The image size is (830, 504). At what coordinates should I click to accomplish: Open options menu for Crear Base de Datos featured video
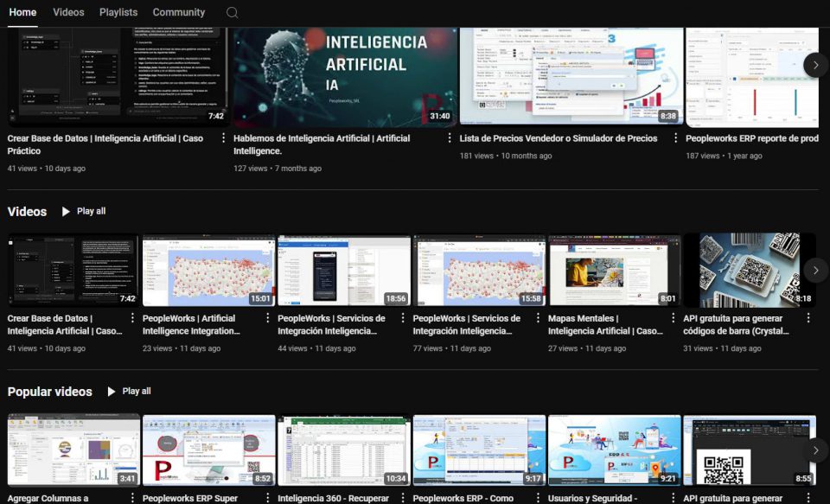pyautogui.click(x=223, y=138)
